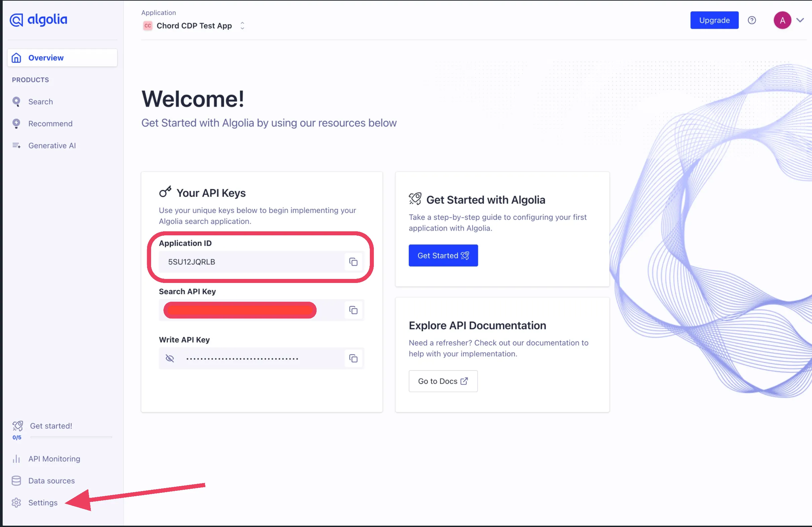Viewport: 812px width, 527px height.
Task: Reveal the hidden Write API Key
Action: 170,358
